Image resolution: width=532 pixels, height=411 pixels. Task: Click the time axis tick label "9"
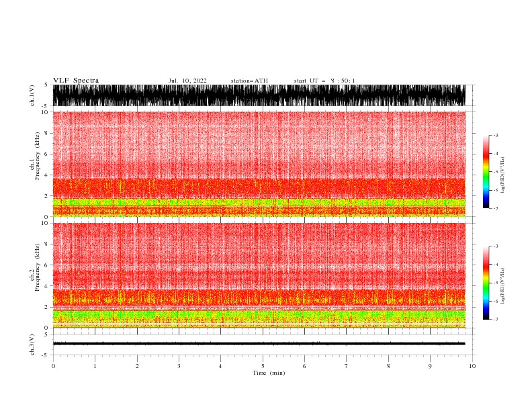coord(430,366)
